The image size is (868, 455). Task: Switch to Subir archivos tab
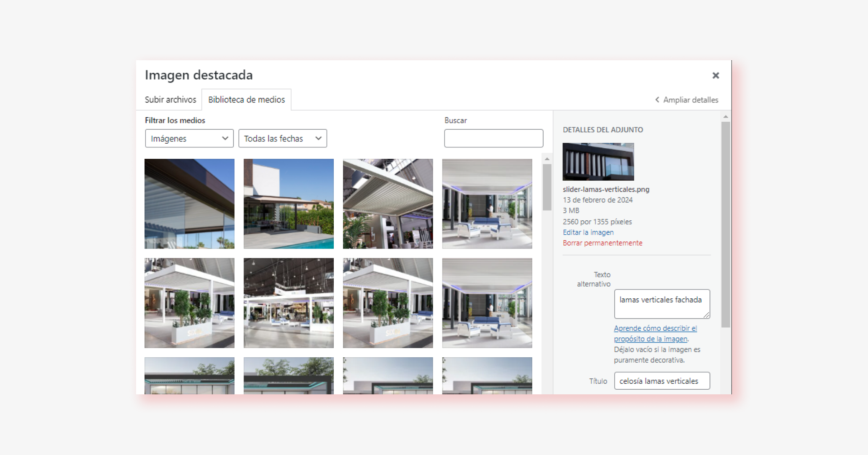click(x=170, y=100)
